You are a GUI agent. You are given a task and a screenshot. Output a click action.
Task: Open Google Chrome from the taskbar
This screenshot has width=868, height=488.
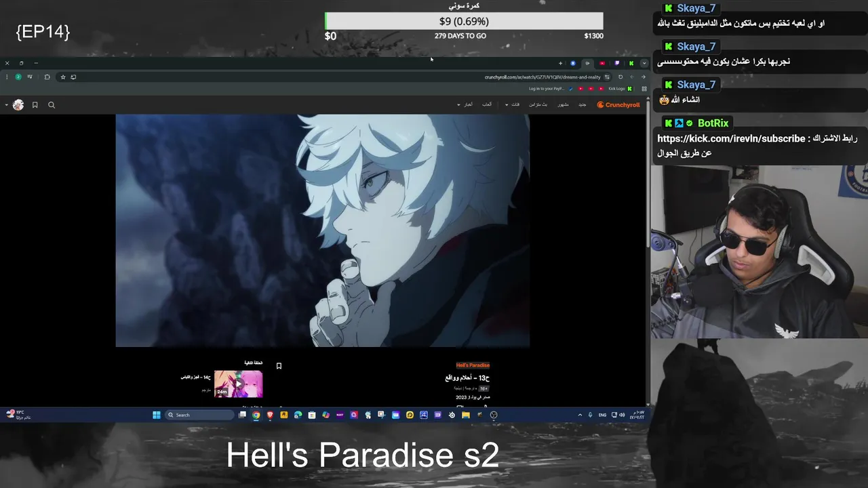[x=256, y=415]
